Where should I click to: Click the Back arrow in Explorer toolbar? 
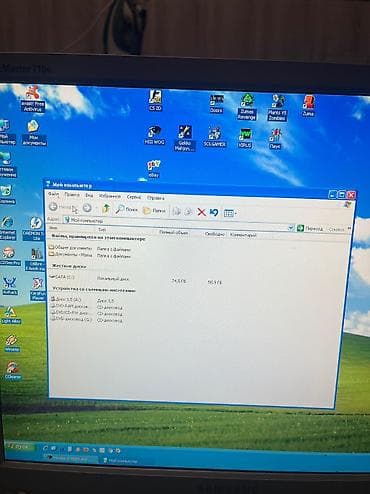tap(53, 207)
